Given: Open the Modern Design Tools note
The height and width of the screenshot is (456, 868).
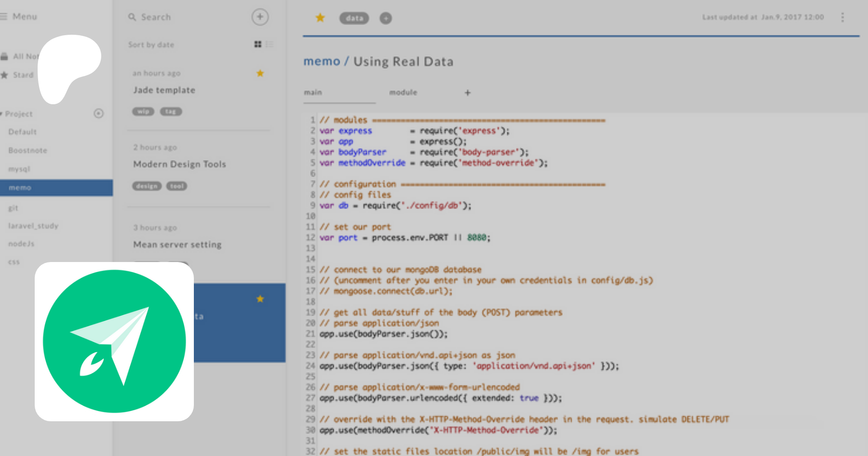Looking at the screenshot, I should [179, 164].
